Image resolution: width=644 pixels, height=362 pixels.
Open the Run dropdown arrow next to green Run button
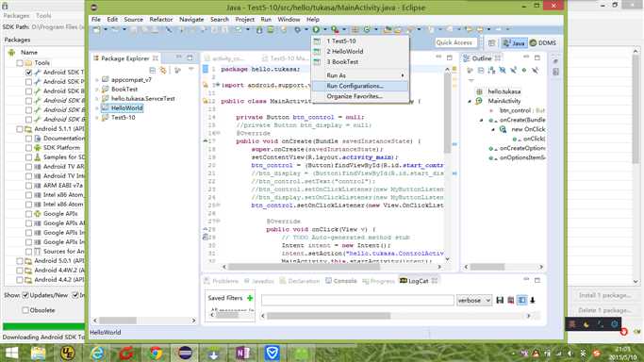(x=325, y=29)
